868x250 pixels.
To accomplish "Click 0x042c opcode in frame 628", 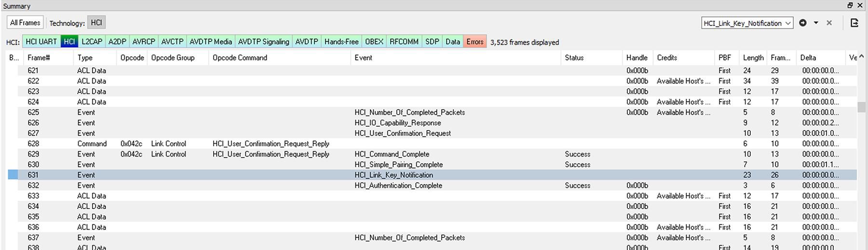I will [x=131, y=144].
